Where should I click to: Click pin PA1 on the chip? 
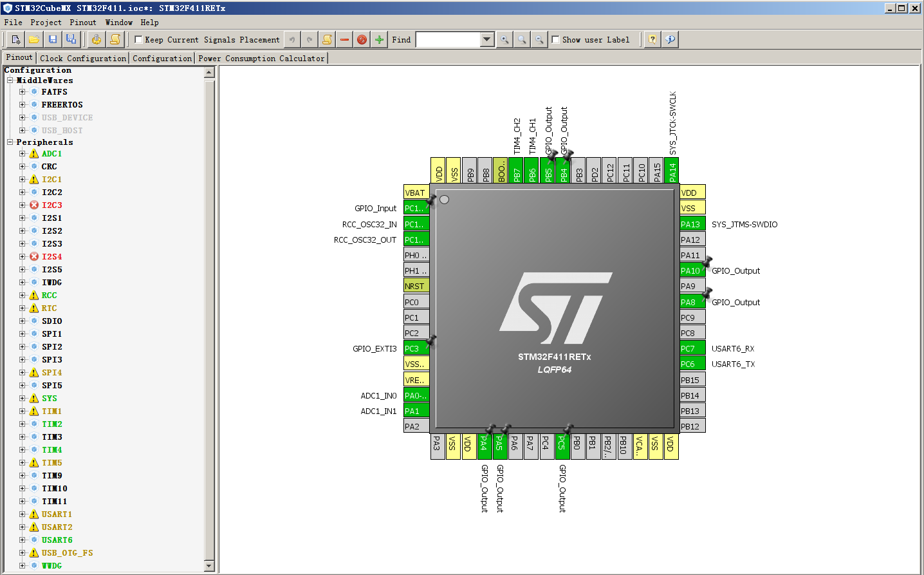click(416, 411)
